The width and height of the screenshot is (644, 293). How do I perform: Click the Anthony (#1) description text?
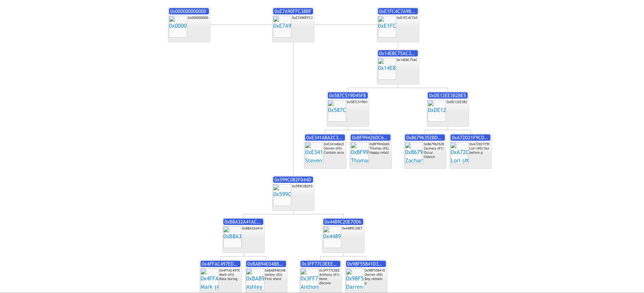329,275
